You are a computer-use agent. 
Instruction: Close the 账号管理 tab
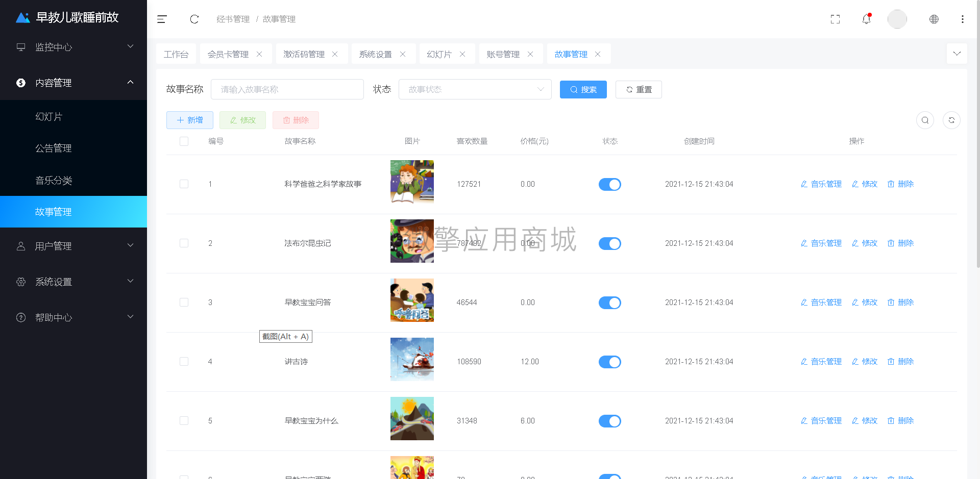530,54
